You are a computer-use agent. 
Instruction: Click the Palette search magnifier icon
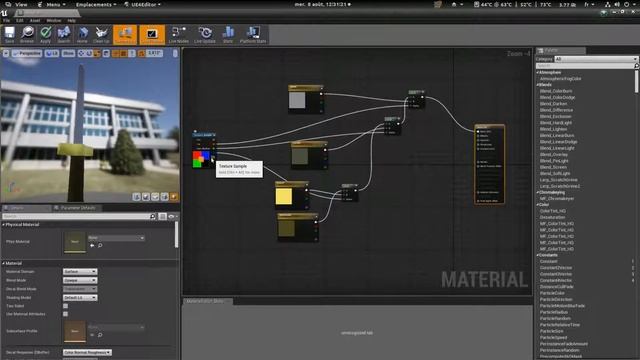point(636,66)
